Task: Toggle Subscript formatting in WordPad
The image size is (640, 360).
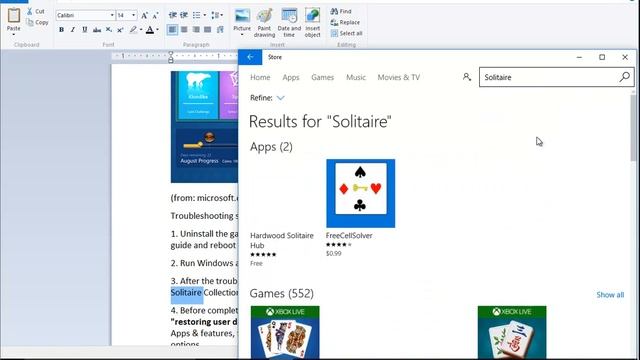Action: point(109,29)
